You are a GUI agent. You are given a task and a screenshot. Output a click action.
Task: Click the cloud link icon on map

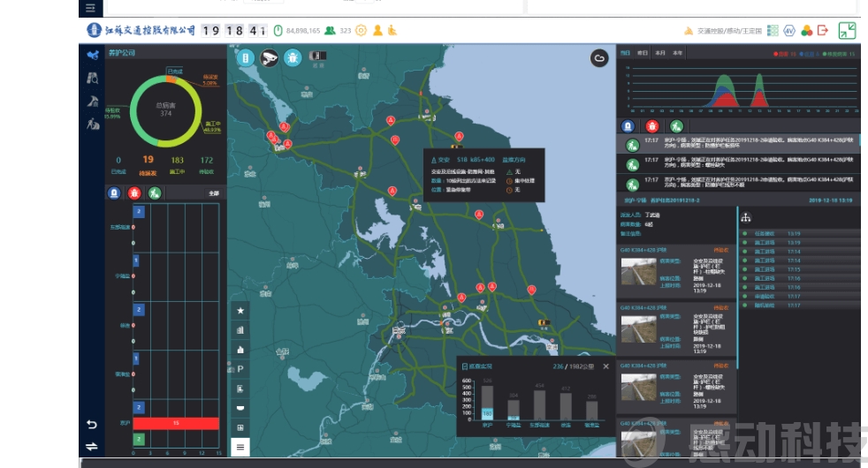(x=599, y=58)
